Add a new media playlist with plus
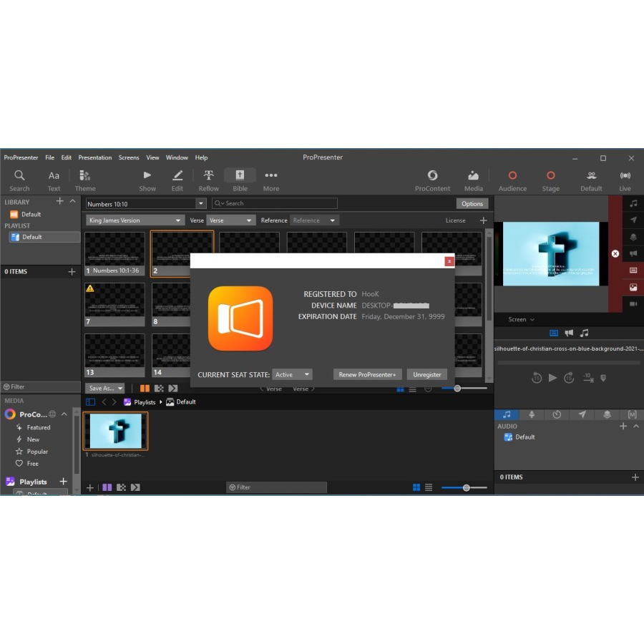The width and height of the screenshot is (644, 644). 63,481
